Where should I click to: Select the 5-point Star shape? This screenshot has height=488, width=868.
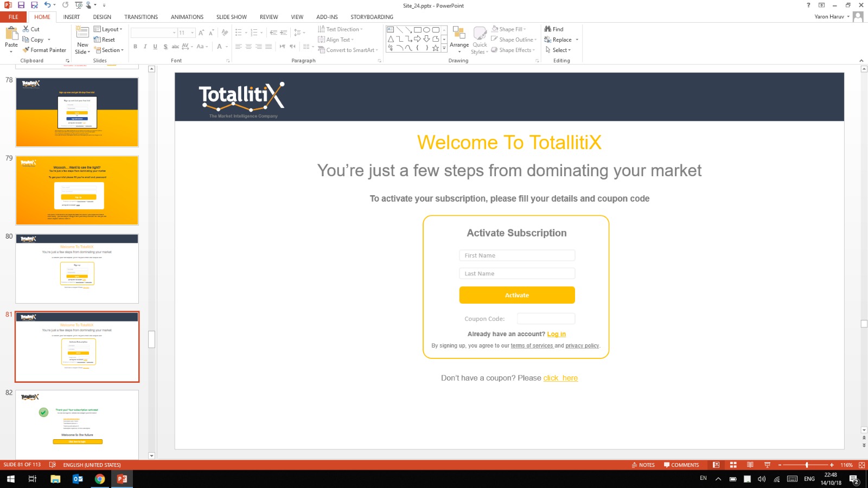click(x=436, y=48)
